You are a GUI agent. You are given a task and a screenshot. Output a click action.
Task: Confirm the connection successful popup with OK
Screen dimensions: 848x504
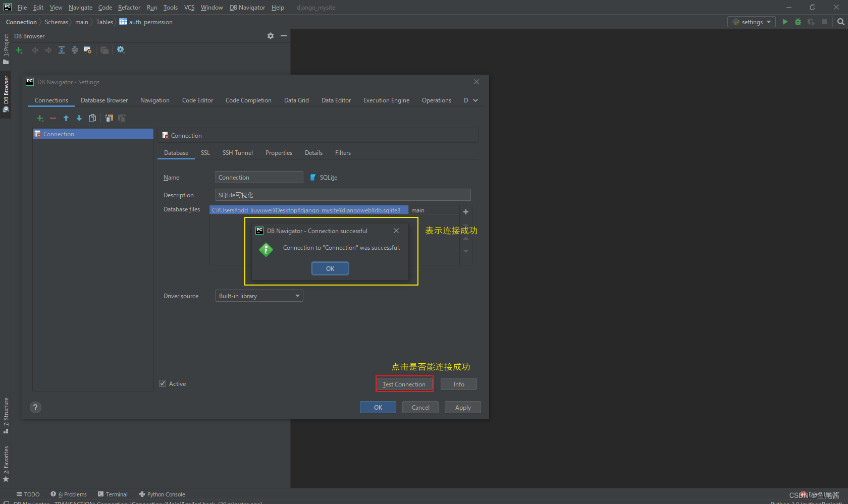tap(330, 268)
